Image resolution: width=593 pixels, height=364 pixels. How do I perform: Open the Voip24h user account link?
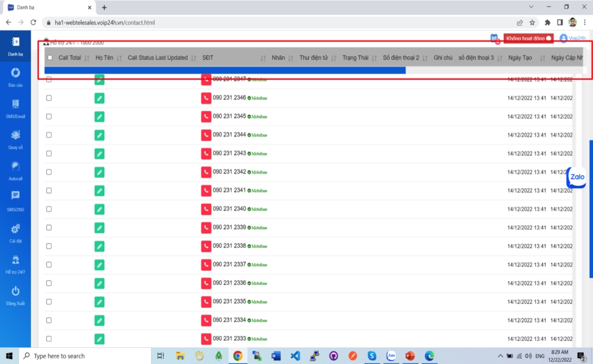click(573, 38)
